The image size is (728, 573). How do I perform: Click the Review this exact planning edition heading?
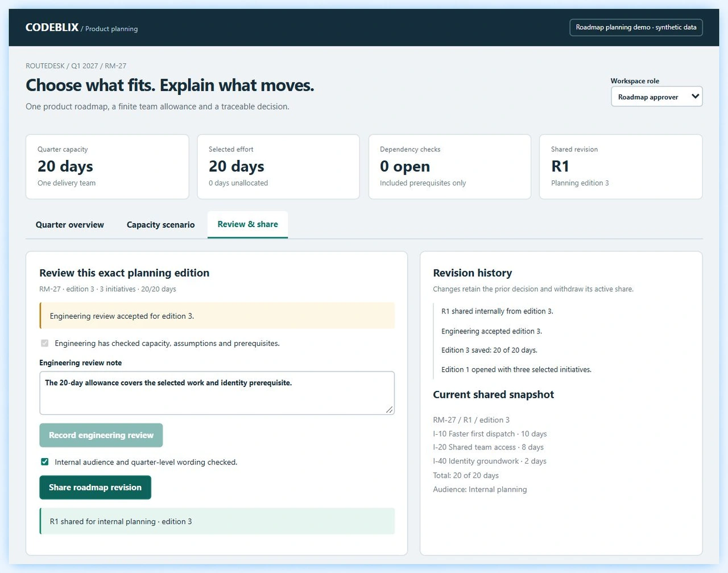click(124, 273)
